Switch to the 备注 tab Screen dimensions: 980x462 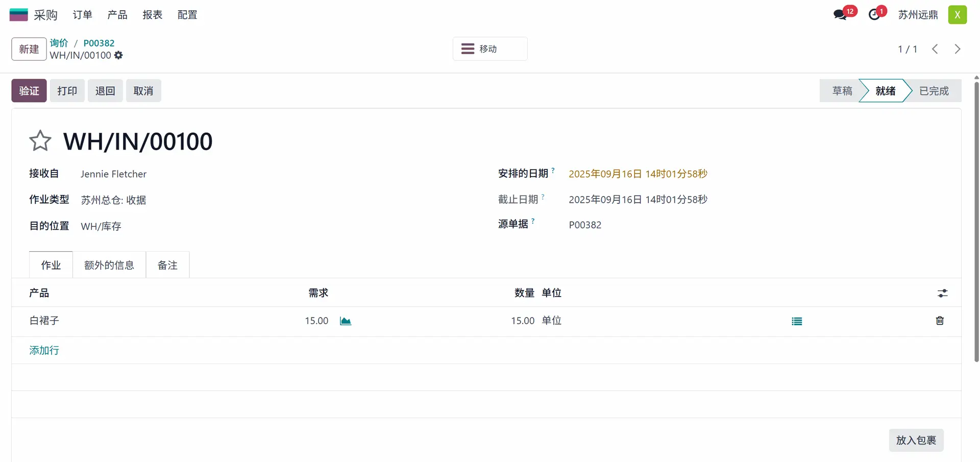167,265
